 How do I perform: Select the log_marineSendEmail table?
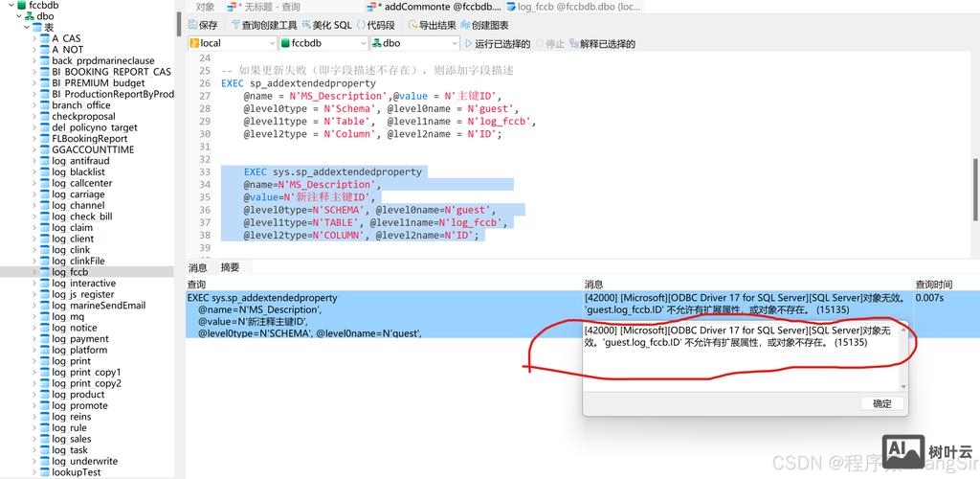[x=99, y=306]
